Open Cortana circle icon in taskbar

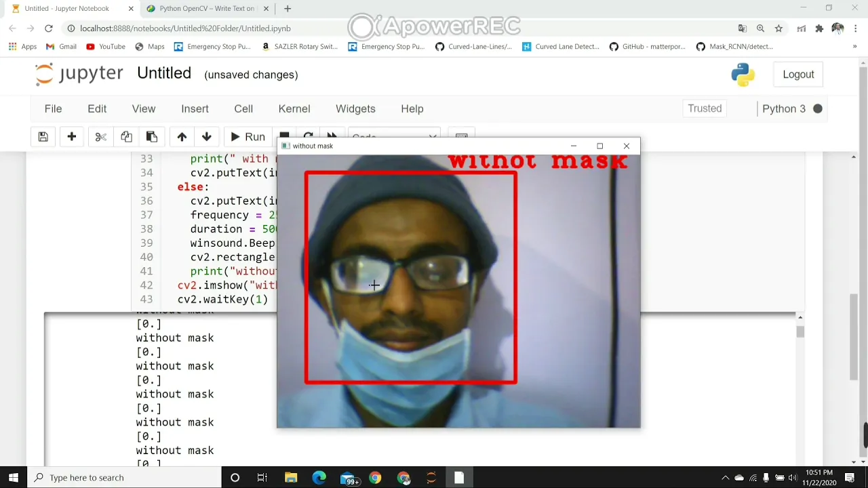(235, 478)
